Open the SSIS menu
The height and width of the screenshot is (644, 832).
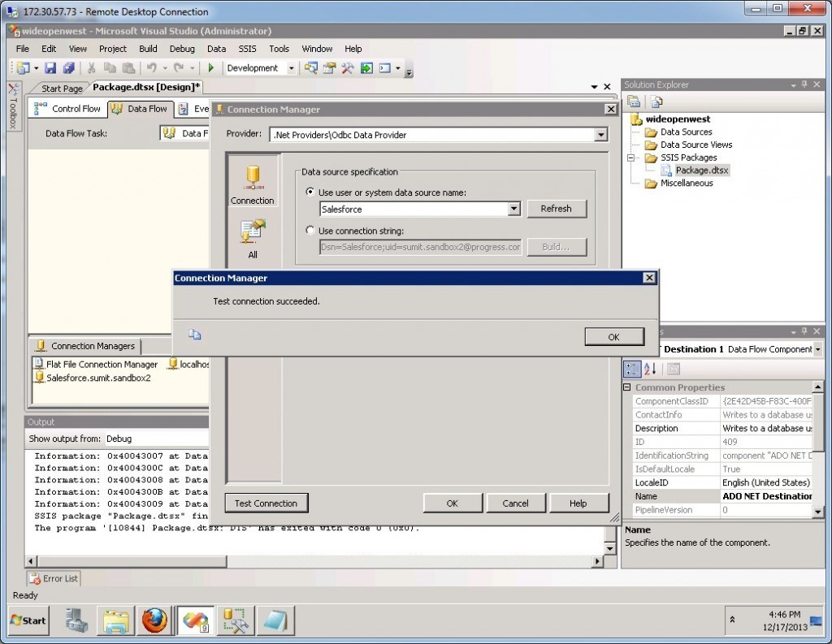pos(246,49)
